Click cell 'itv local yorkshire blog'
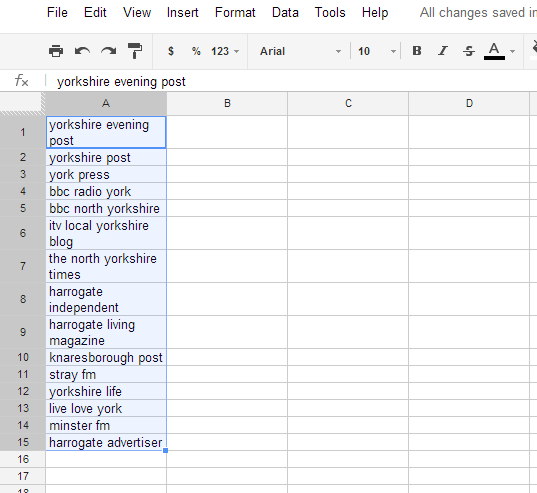The height and width of the screenshot is (493, 537). click(x=106, y=233)
